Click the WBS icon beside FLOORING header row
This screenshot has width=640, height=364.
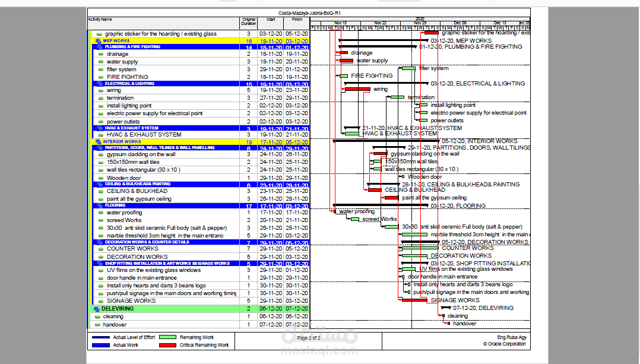[x=100, y=205]
